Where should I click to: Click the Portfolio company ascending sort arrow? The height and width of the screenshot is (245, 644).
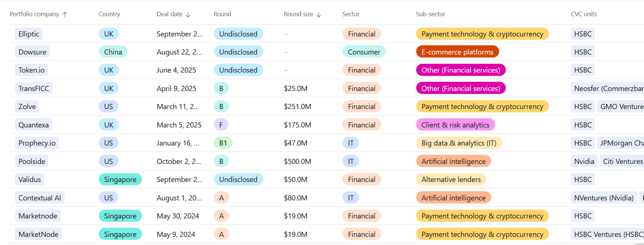(x=65, y=14)
